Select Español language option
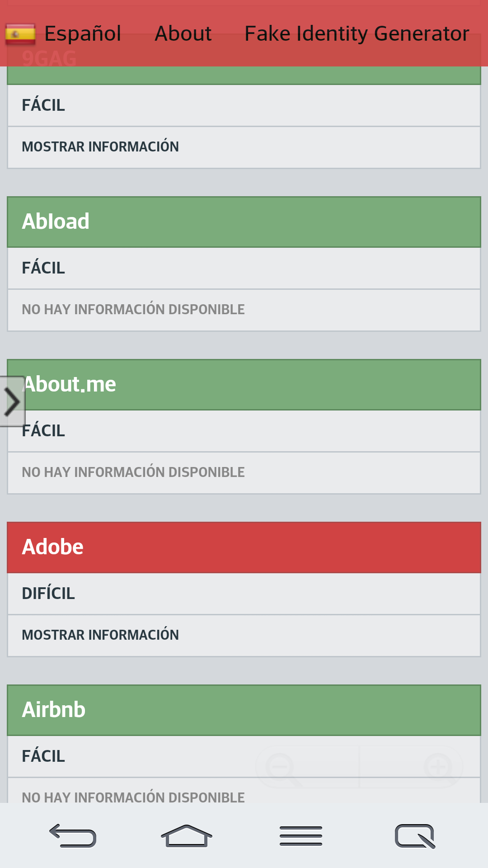 [x=83, y=34]
